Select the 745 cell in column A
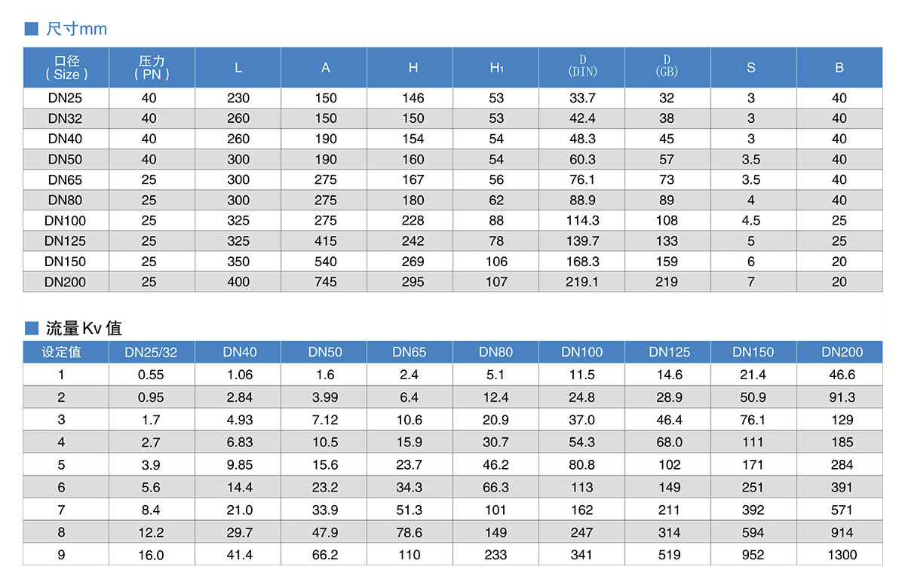Image resolution: width=905 pixels, height=588 pixels. coord(326,282)
